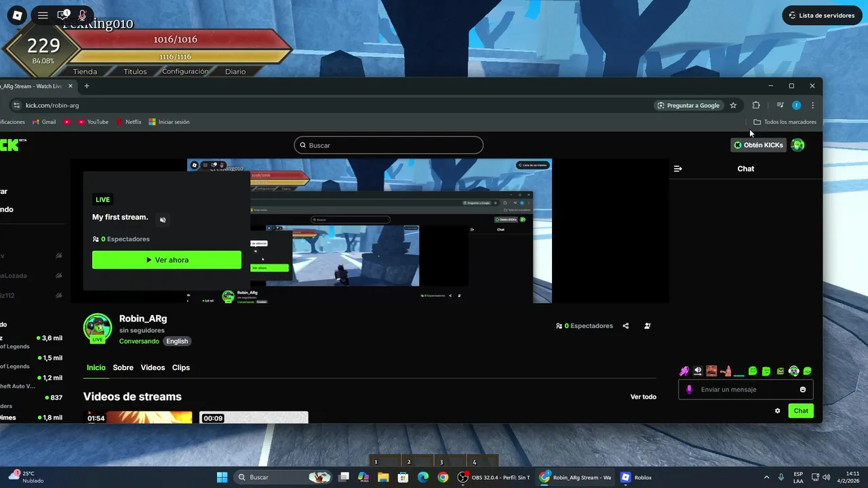Open the Chrome media control icon

point(780,105)
